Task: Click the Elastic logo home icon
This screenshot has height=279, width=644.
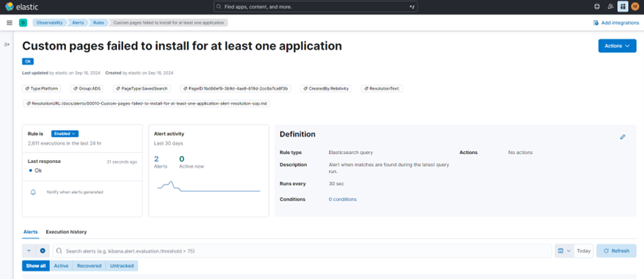Action: 10,7
